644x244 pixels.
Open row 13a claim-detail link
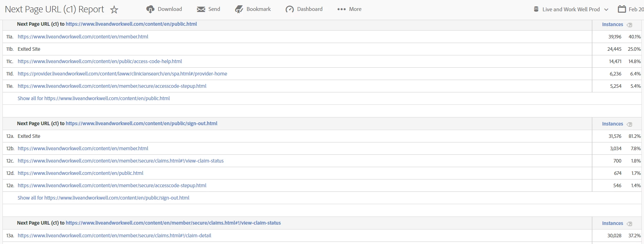tap(114, 236)
